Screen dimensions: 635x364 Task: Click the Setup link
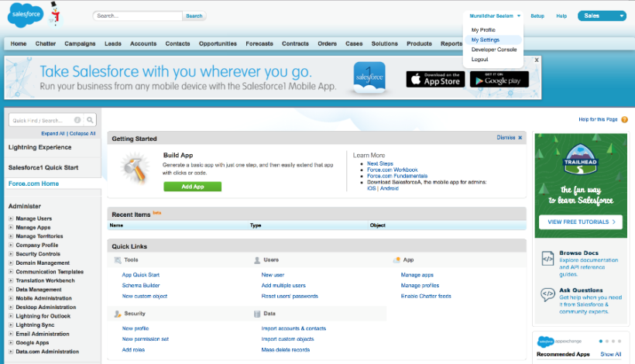[x=537, y=15]
